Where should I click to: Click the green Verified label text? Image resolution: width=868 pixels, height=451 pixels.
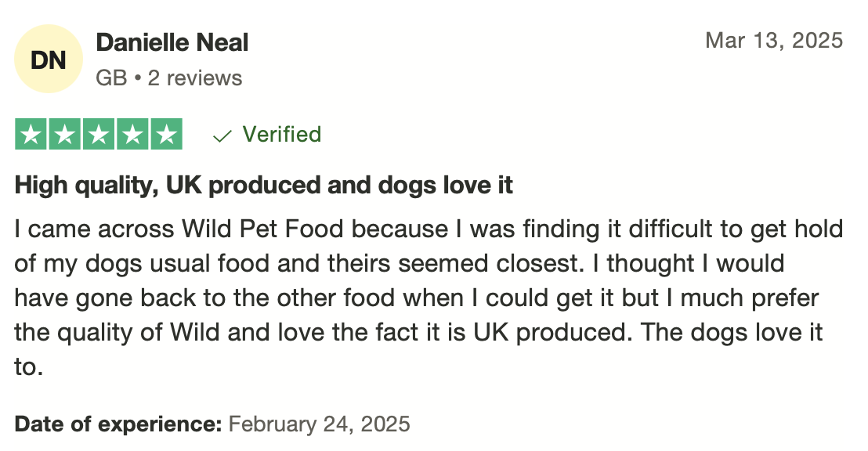282,134
